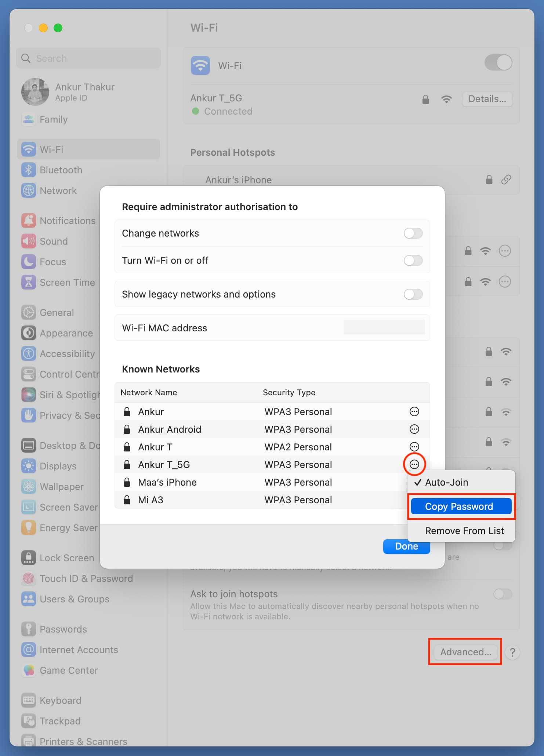Click the Advanced... button
The image size is (544, 756).
click(x=465, y=652)
